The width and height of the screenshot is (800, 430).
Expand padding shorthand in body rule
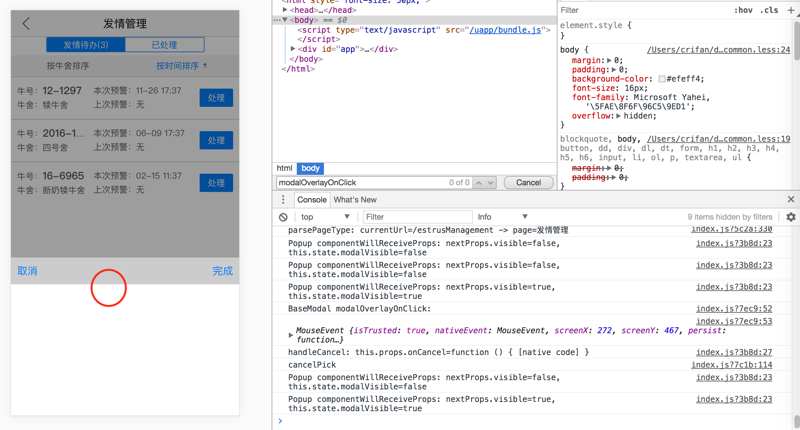[614, 69]
